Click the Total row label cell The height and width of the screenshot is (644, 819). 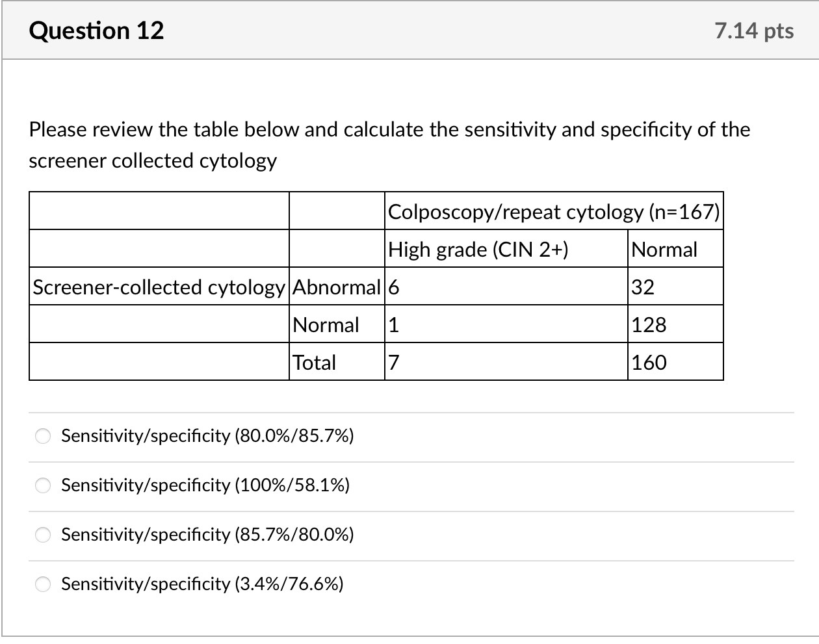pyautogui.click(x=315, y=362)
